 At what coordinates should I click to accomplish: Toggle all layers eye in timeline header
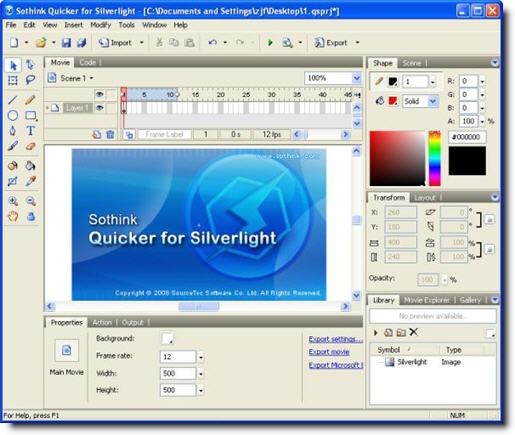[99, 94]
